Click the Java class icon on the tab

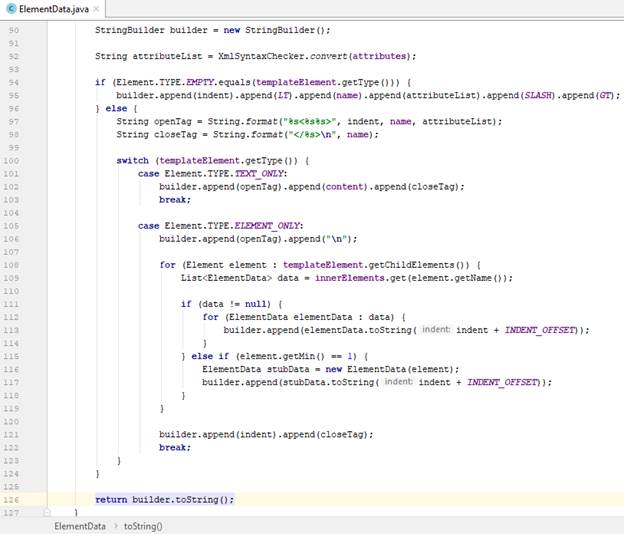tap(12, 9)
